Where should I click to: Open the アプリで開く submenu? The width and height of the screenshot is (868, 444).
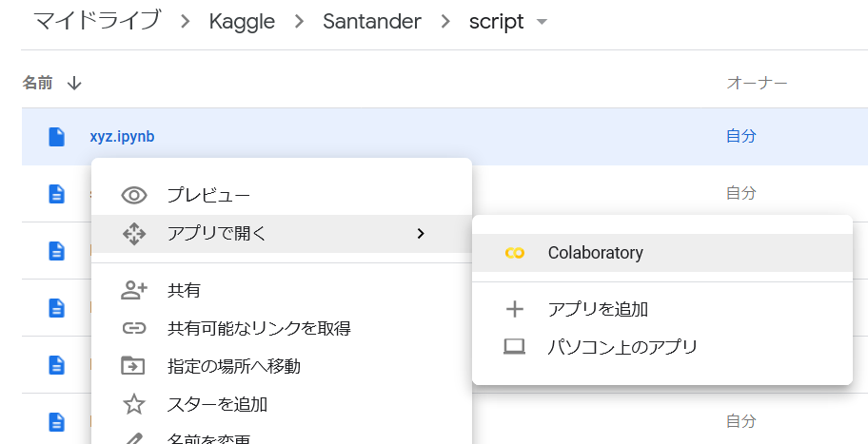coord(281,233)
